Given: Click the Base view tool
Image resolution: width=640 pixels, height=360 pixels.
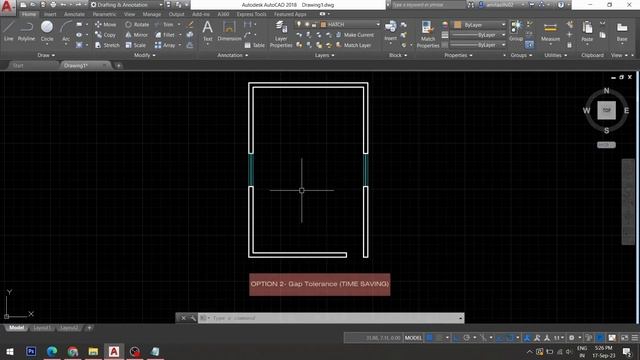Looking at the screenshot, I should coord(622,32).
